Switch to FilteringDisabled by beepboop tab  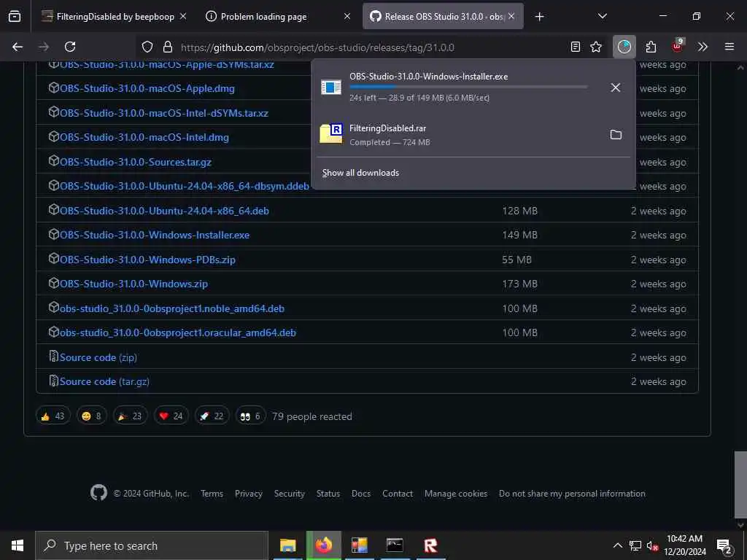115,17
